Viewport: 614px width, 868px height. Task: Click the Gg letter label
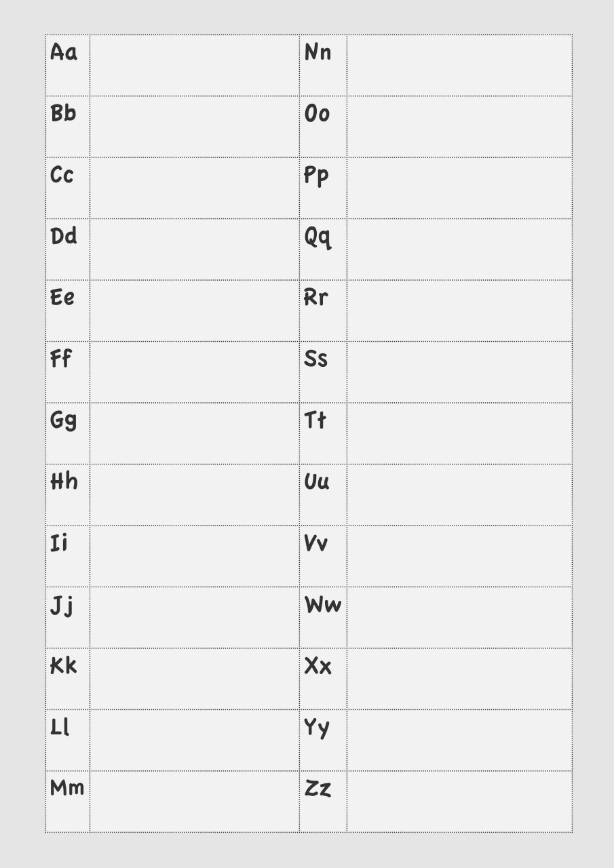coord(64,421)
